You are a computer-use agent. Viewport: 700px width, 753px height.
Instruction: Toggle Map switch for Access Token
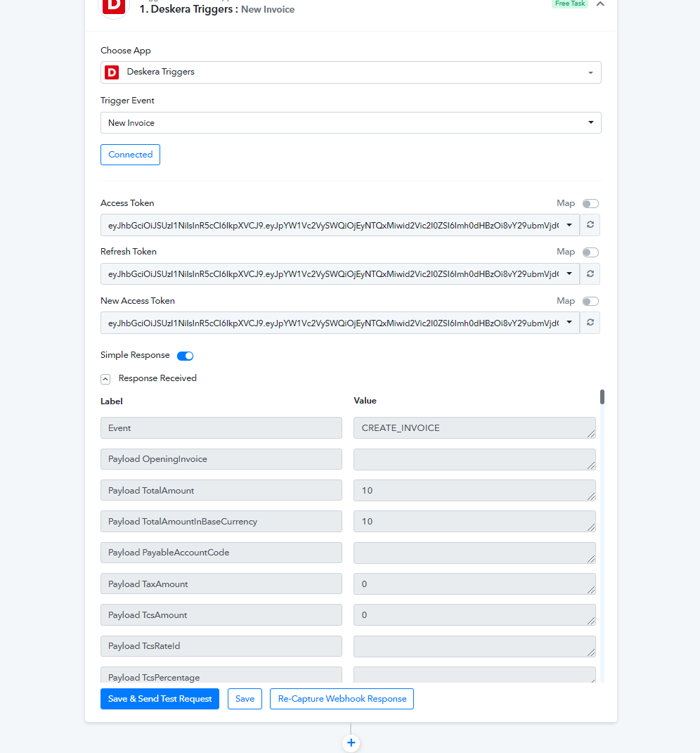[x=590, y=204]
